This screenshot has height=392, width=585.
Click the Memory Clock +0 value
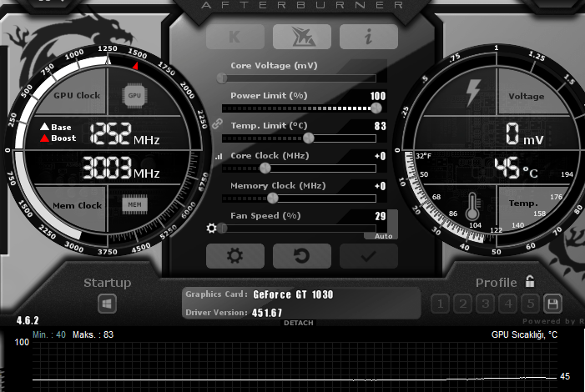[x=381, y=186]
